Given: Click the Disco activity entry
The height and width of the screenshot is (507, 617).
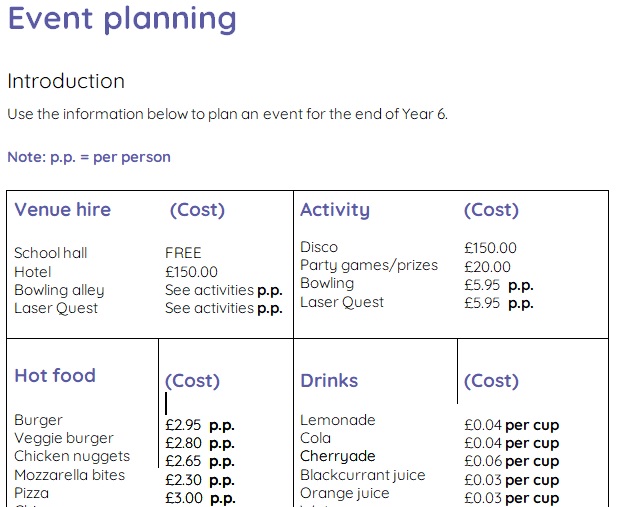Looking at the screenshot, I should [319, 247].
